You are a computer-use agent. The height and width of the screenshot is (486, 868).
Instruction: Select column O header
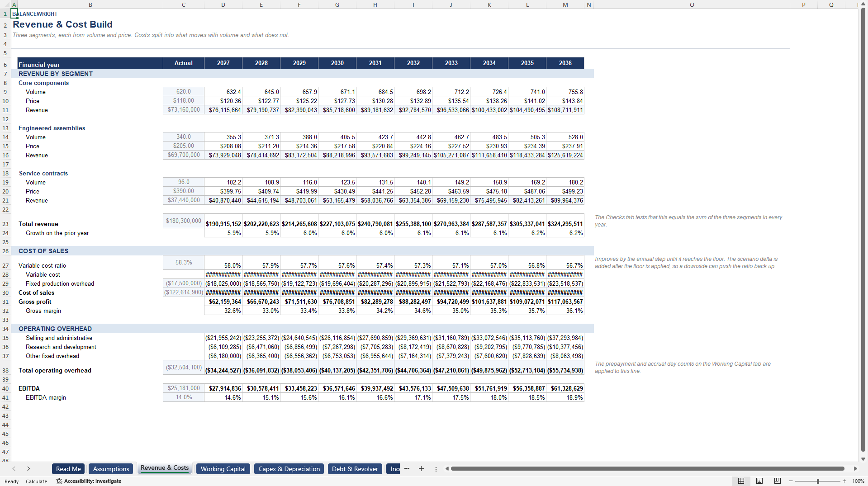pyautogui.click(x=692, y=5)
